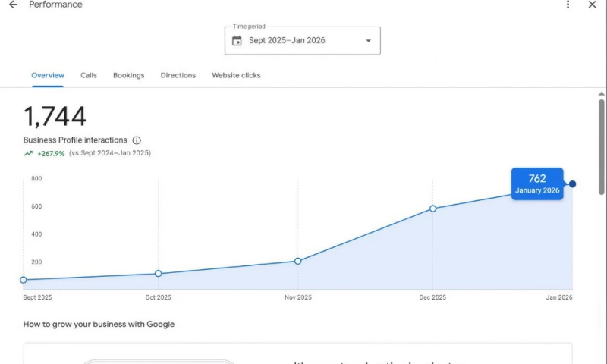Click the green trending-up arrow icon
This screenshot has height=364, width=607.
pos(28,154)
